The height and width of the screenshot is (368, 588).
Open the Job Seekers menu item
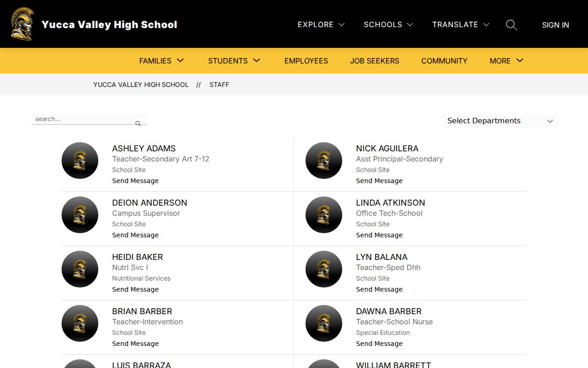pos(374,61)
